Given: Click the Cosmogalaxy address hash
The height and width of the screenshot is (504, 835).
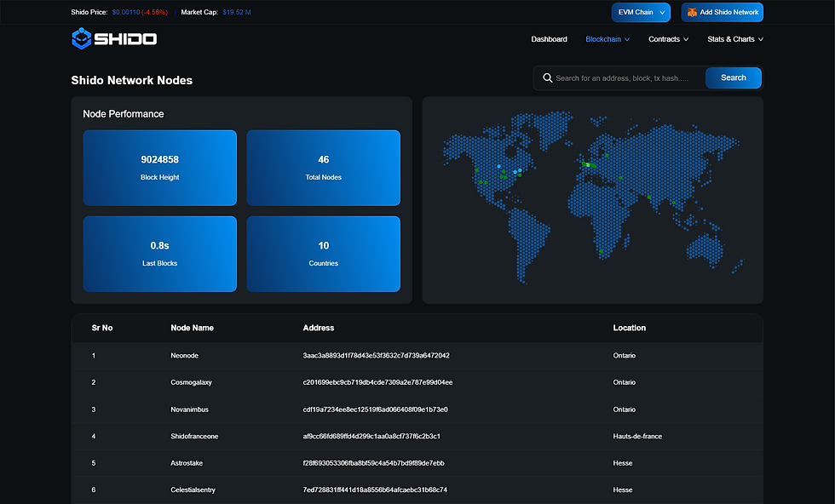Looking at the screenshot, I should coord(377,382).
